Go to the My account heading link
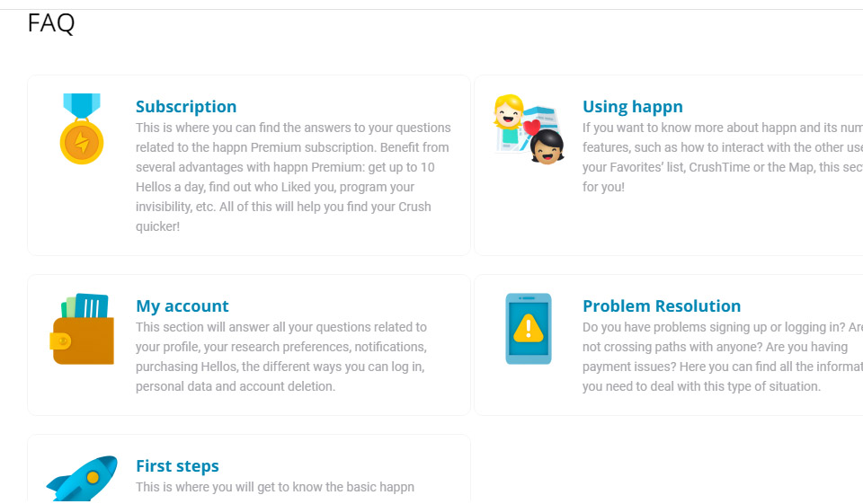 click(182, 305)
